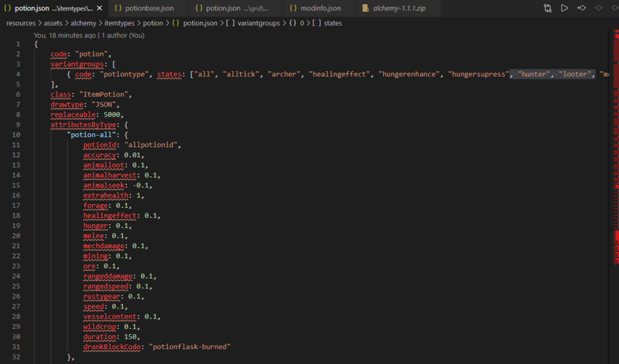Click the Open Changes compare icon
Screen dimensions: 619x364
pyautogui.click(x=548, y=8)
